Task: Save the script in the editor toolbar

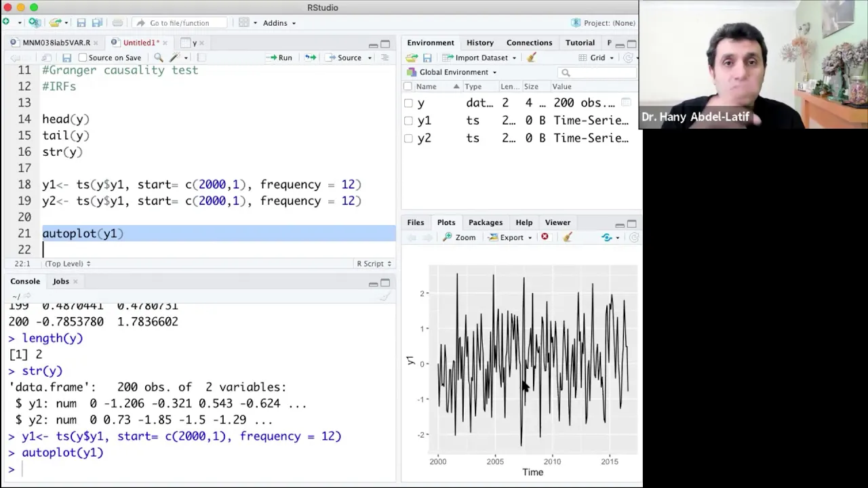Action: (66, 58)
